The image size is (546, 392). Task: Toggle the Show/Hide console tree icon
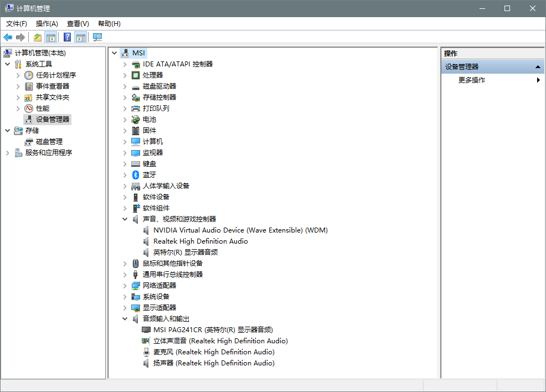pyautogui.click(x=51, y=37)
